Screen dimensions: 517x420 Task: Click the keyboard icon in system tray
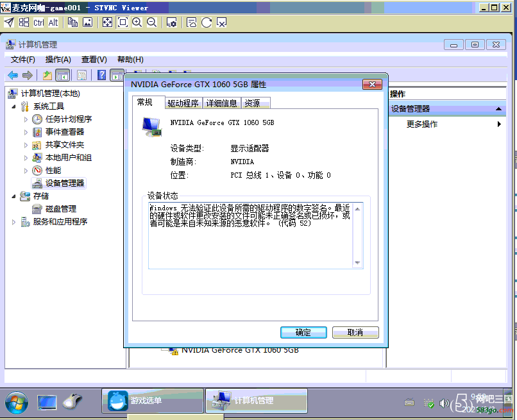409,402
